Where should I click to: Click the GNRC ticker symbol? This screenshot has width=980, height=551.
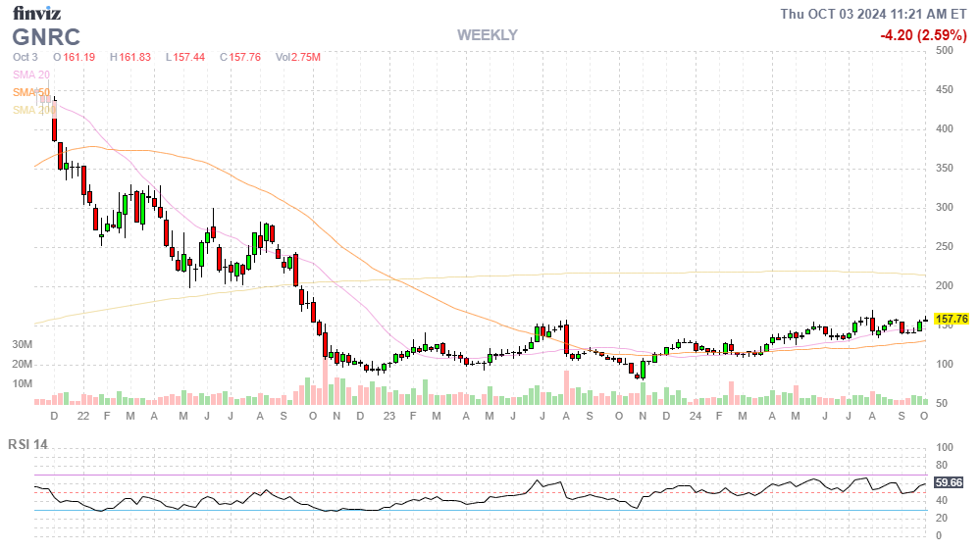pos(46,37)
